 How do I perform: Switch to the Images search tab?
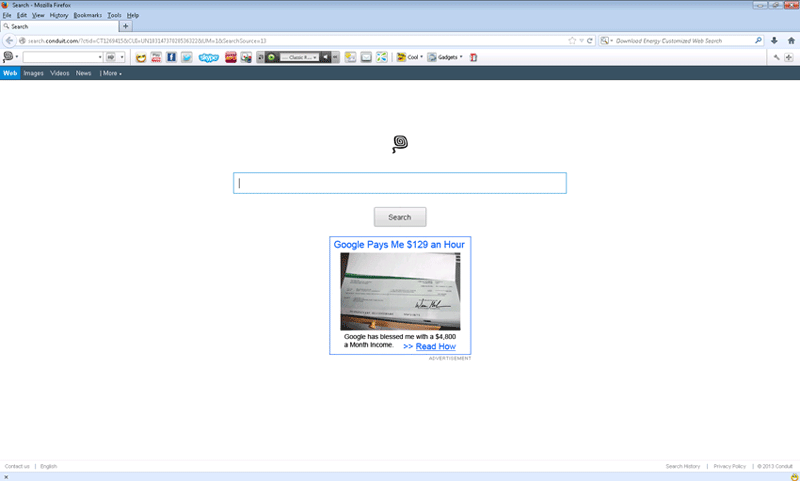tap(33, 73)
